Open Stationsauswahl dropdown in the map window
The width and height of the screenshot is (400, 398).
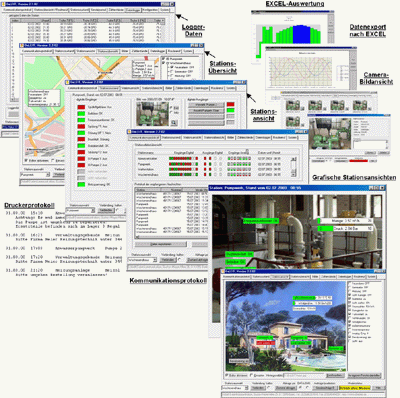(x=48, y=175)
